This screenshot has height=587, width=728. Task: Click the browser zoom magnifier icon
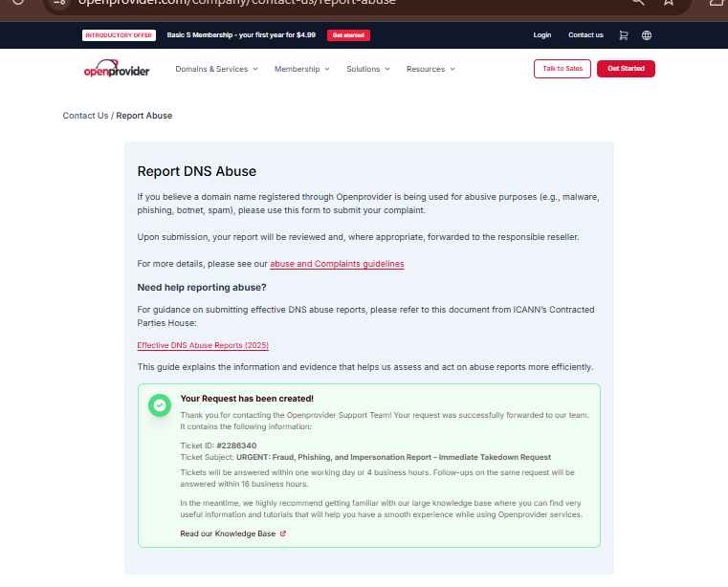(x=638, y=2)
